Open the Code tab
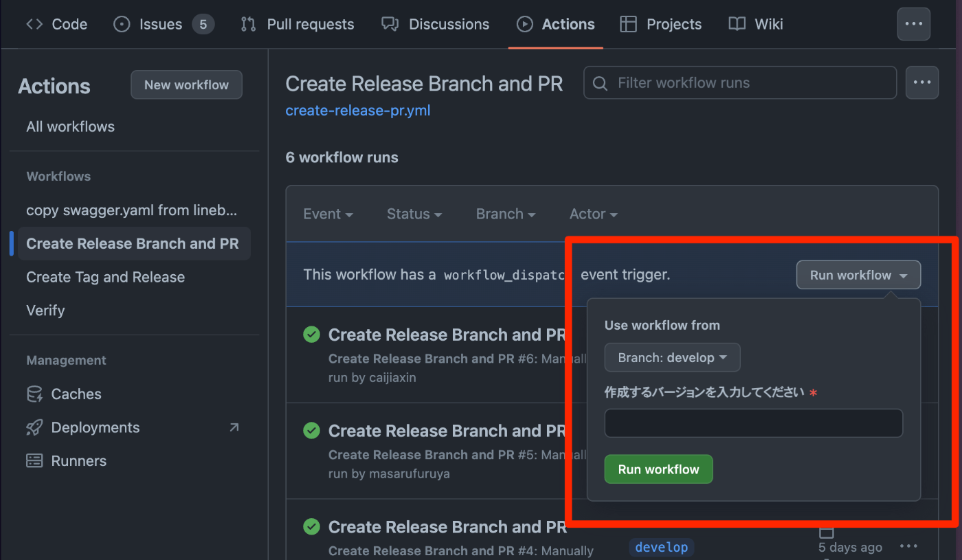The image size is (962, 560). 56,24
